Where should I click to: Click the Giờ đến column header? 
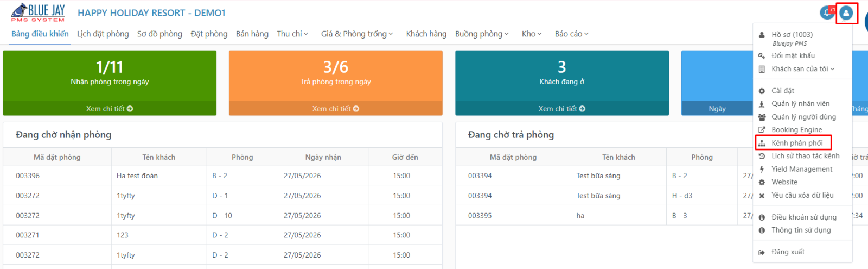[x=405, y=157]
